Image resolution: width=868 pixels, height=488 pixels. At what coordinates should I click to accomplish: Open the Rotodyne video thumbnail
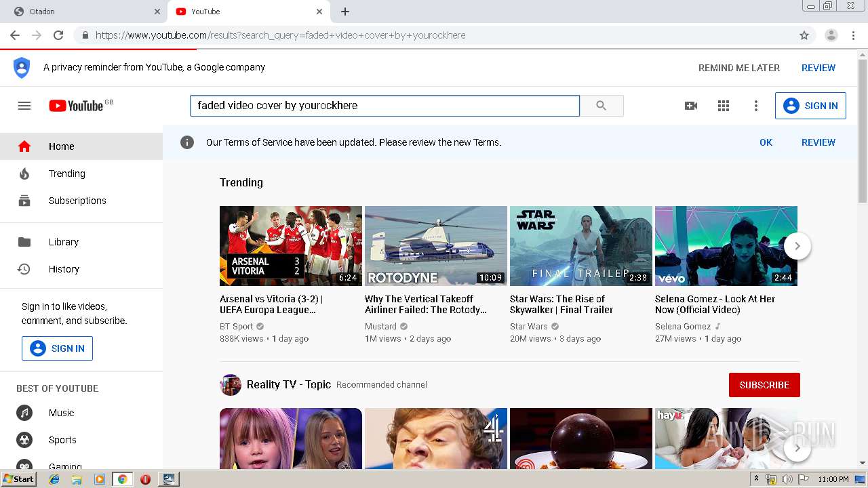click(436, 246)
